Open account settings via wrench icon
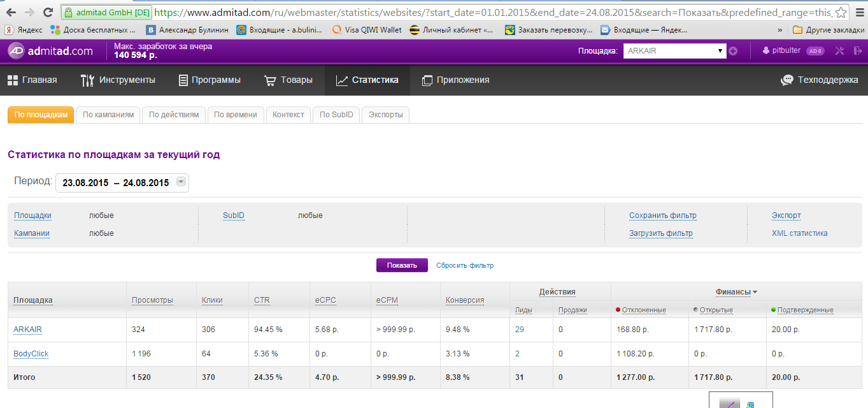868x408 pixels. (839, 51)
